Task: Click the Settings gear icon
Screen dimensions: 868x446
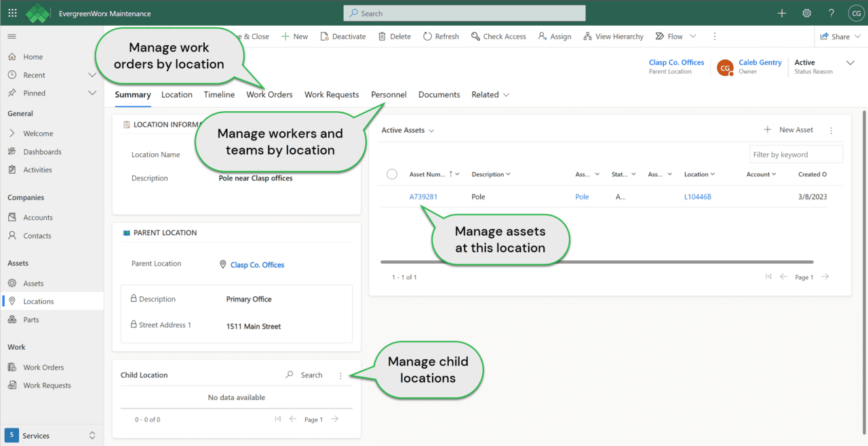Action: pyautogui.click(x=806, y=13)
